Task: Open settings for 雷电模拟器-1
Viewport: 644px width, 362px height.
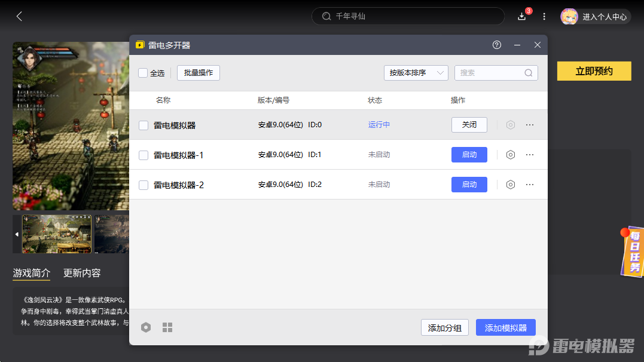Action: (510, 155)
